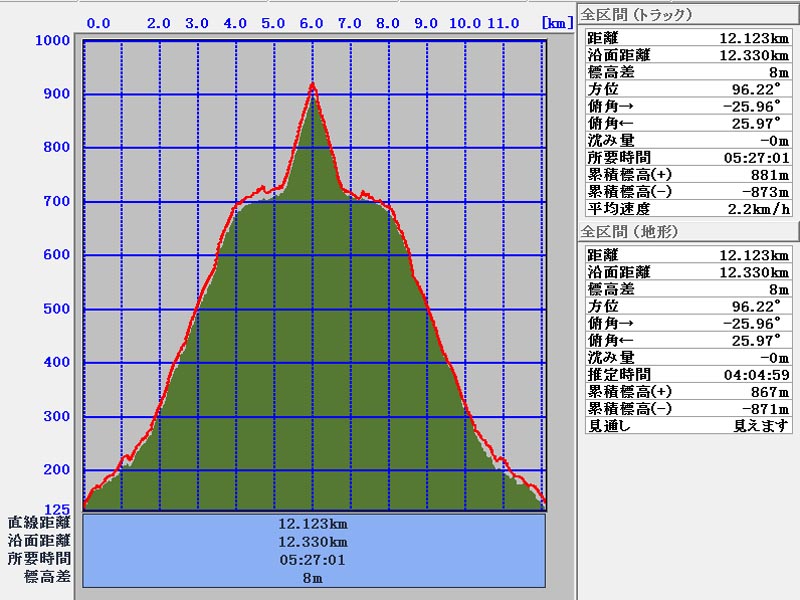Select the terrain 累積標高(+) value 867m
Image resolution: width=800 pixels, height=600 pixels.
coord(769,392)
